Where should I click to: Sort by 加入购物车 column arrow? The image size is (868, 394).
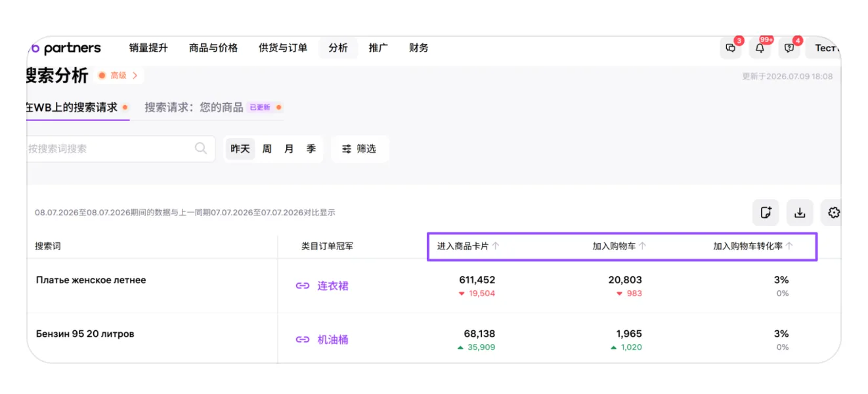click(643, 246)
